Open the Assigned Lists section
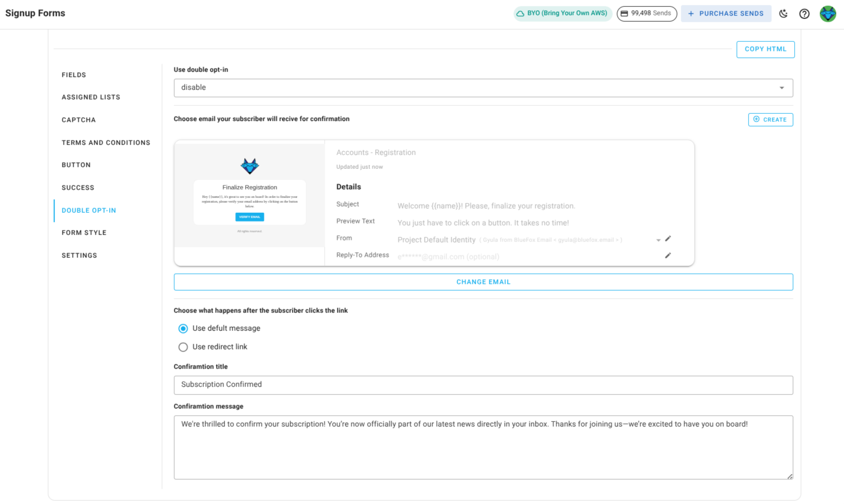Image resolution: width=844 pixels, height=504 pixels. [91, 97]
